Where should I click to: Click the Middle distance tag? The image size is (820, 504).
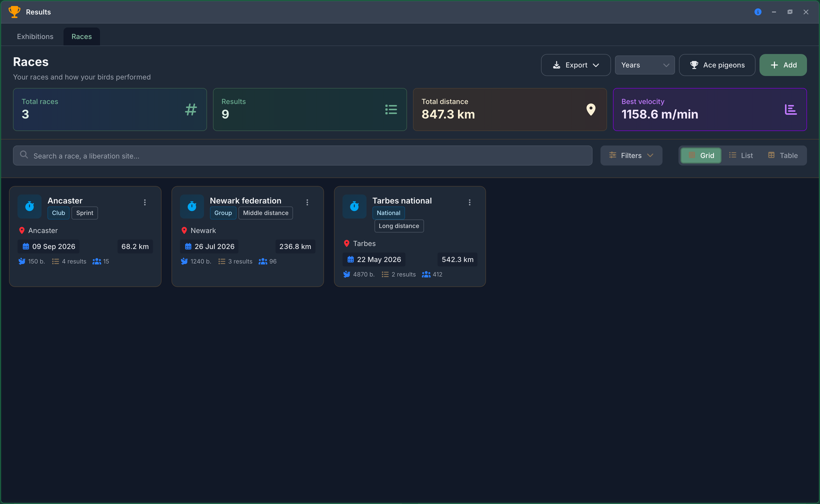click(265, 213)
